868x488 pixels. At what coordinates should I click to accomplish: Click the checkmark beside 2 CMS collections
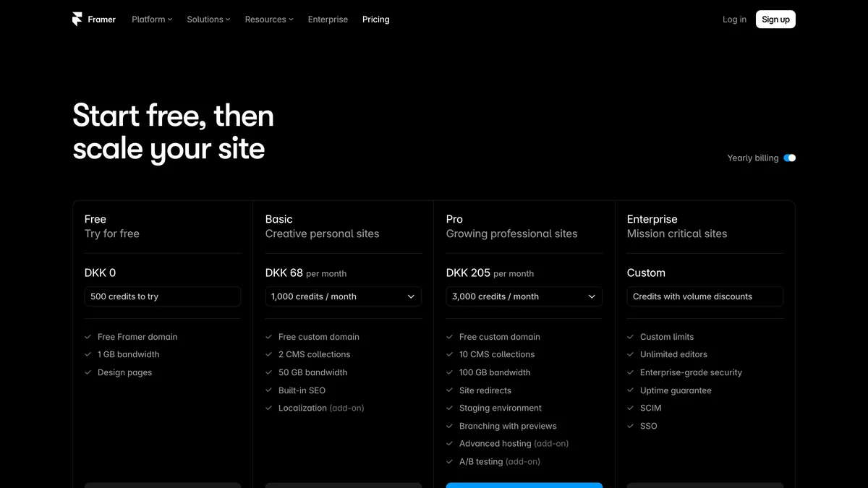(269, 354)
